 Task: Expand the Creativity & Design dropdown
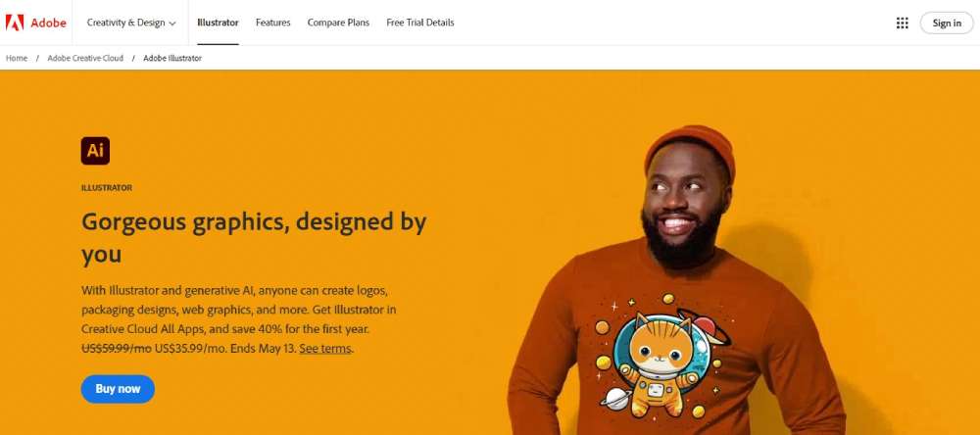(x=131, y=23)
